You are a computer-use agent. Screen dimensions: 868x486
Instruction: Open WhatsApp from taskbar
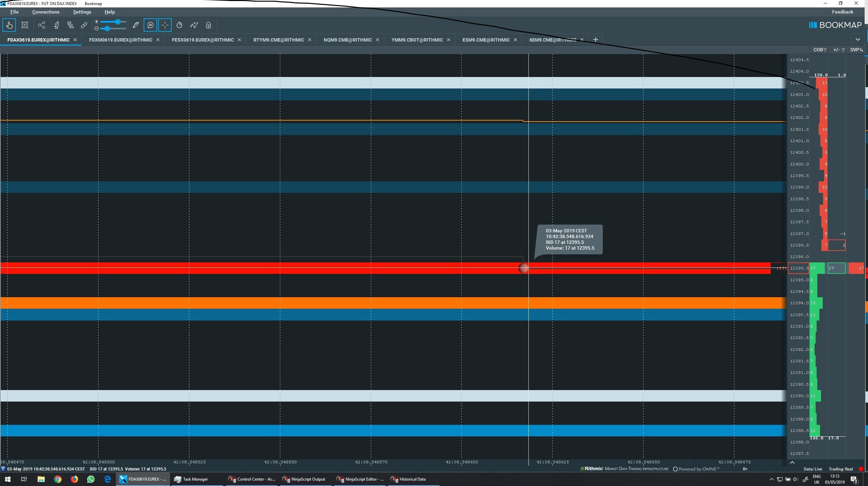(91, 479)
